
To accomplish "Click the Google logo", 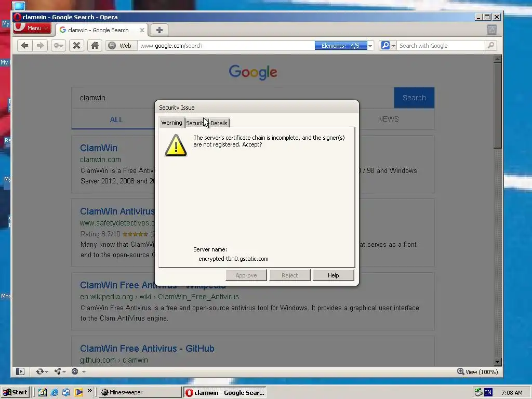I will coord(253,72).
